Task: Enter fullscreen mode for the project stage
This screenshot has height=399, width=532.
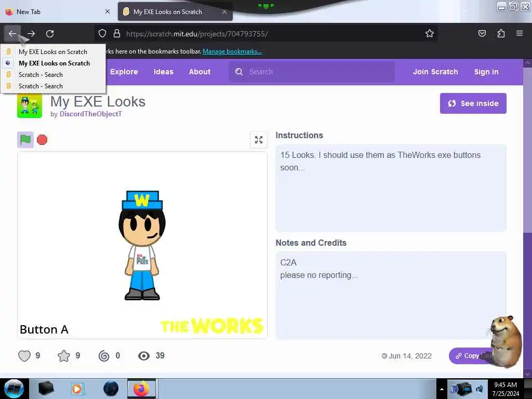Action: click(259, 139)
